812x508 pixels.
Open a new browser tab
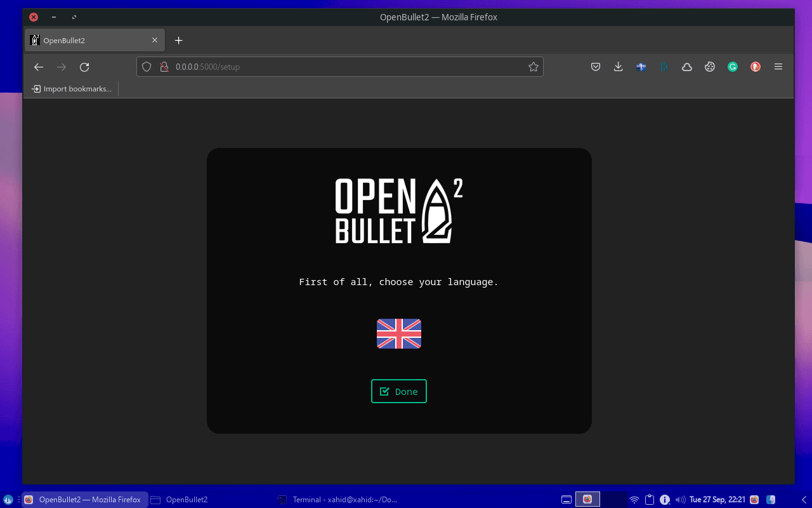[178, 40]
